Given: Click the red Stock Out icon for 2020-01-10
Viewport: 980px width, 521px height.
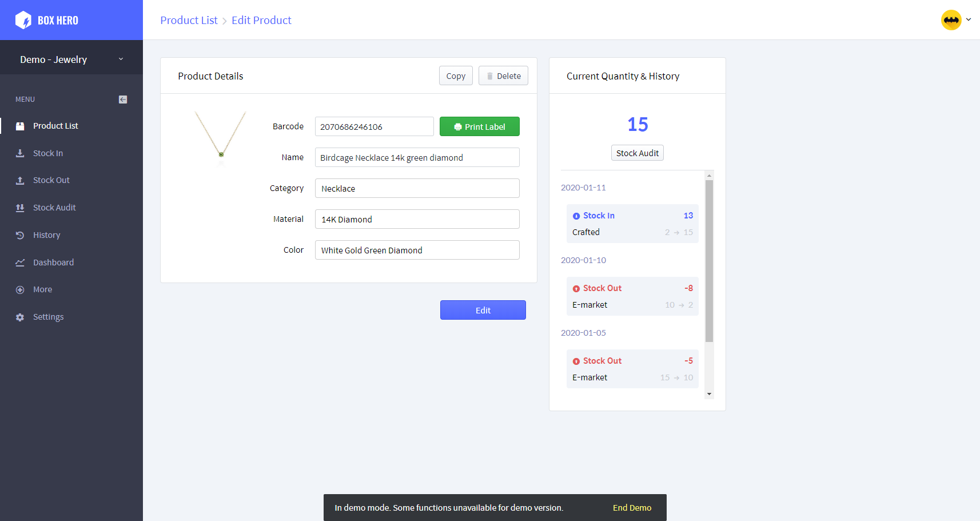Looking at the screenshot, I should [x=576, y=289].
